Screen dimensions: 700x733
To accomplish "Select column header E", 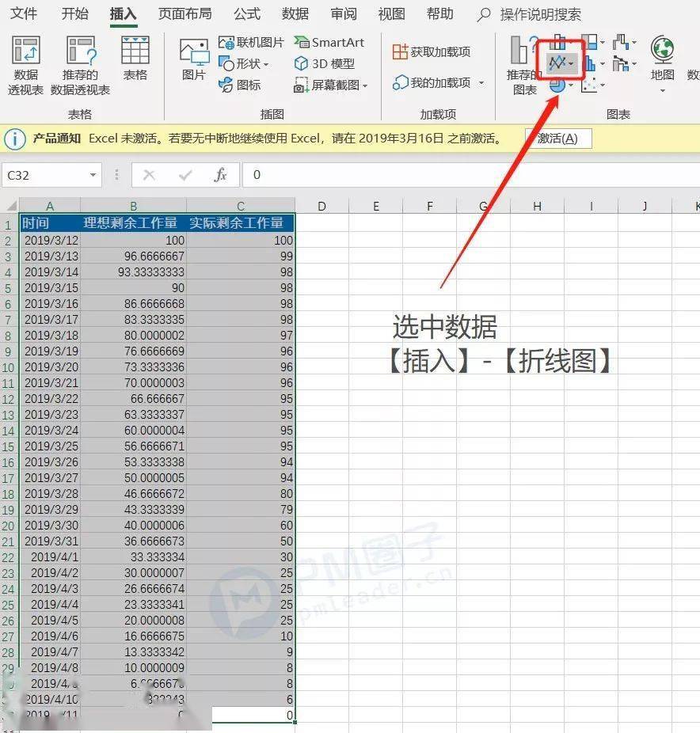I will [375, 207].
